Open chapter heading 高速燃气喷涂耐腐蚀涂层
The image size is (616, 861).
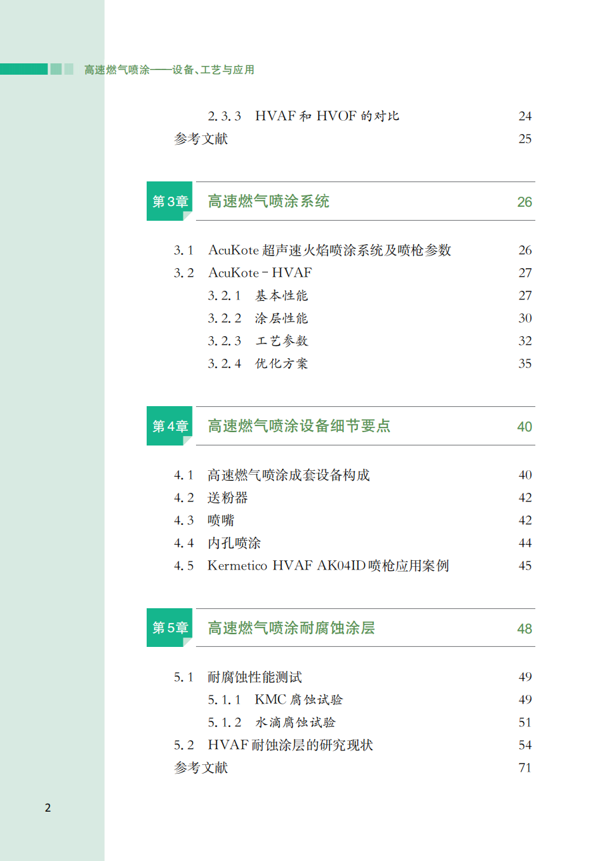click(x=291, y=628)
